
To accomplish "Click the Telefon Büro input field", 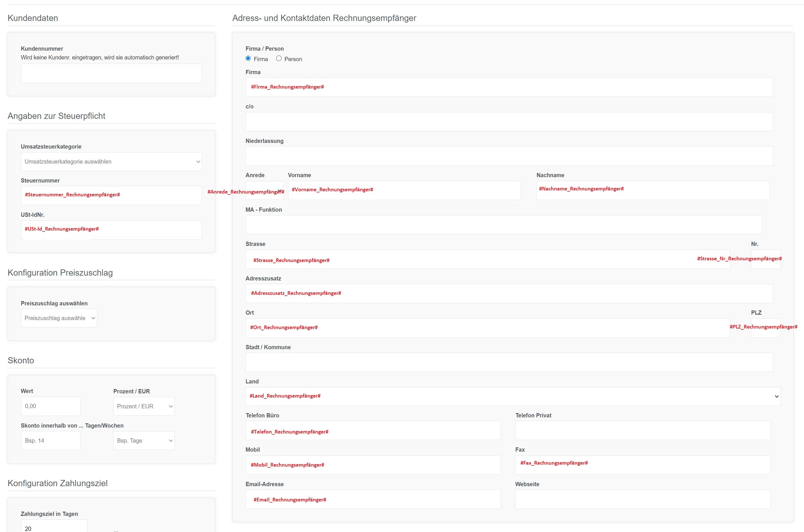I will (x=373, y=431).
